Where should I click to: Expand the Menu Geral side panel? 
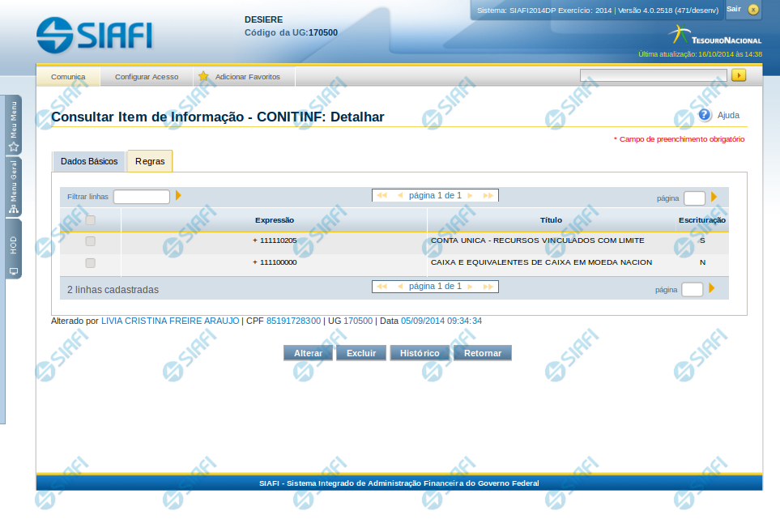pos(14,187)
